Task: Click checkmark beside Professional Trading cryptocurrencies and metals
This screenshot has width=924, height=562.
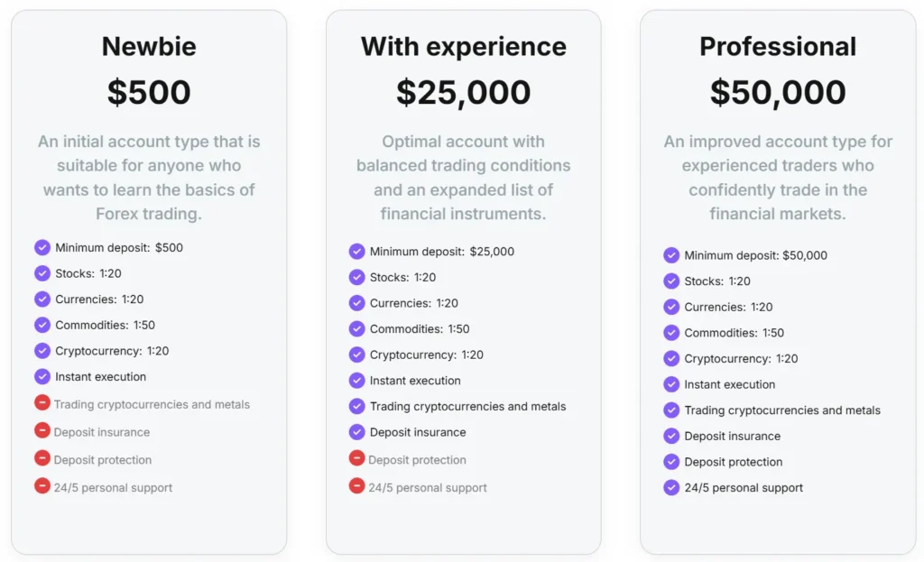Action: 671,410
